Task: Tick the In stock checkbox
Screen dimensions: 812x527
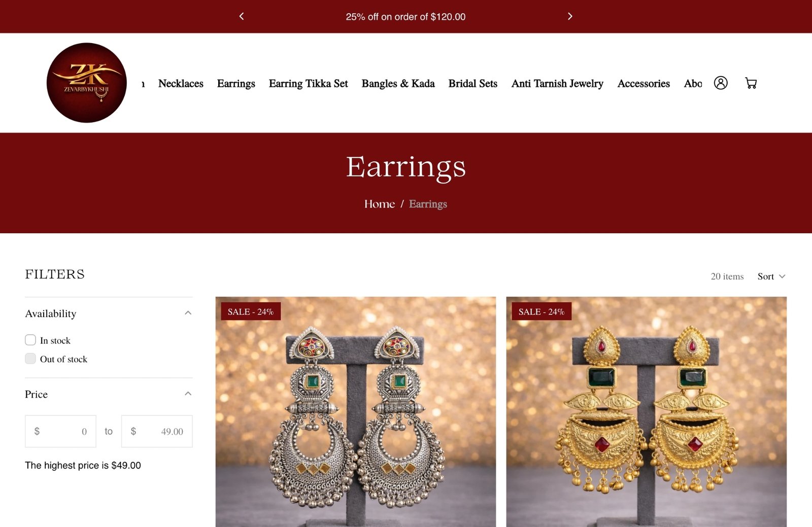Action: pyautogui.click(x=30, y=340)
